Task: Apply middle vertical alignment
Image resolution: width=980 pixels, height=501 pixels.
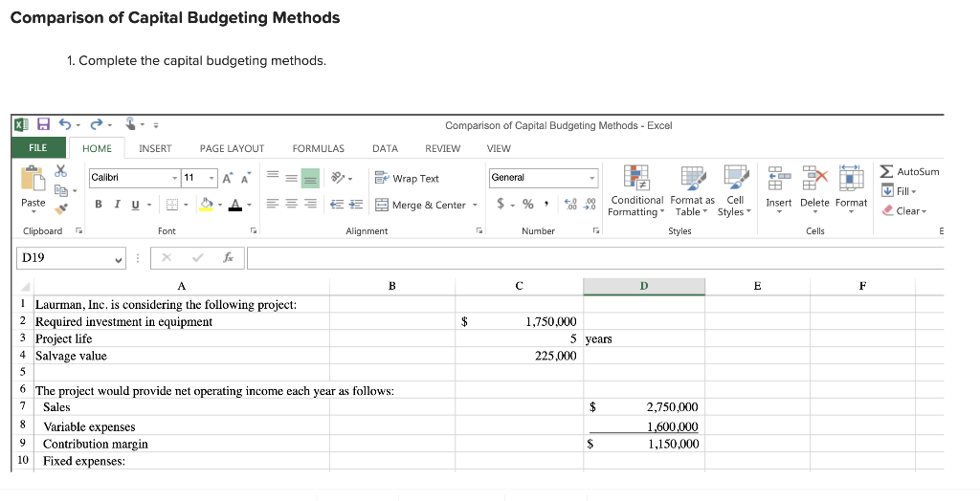Action: pyautogui.click(x=291, y=178)
